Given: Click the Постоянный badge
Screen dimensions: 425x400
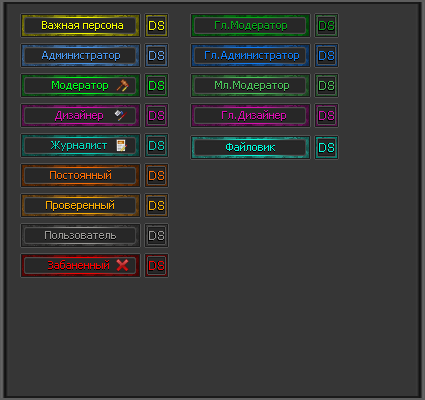Looking at the screenshot, I should tap(80, 175).
